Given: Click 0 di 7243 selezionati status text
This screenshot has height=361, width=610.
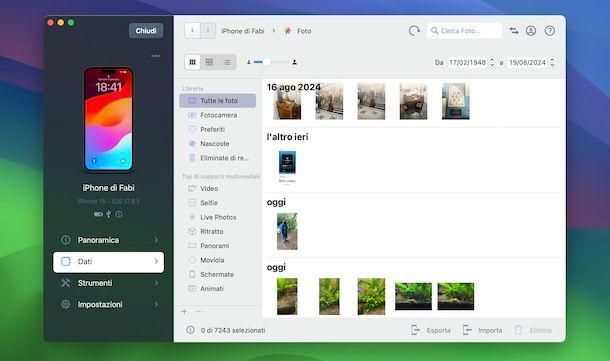Looking at the screenshot, I should tap(233, 330).
